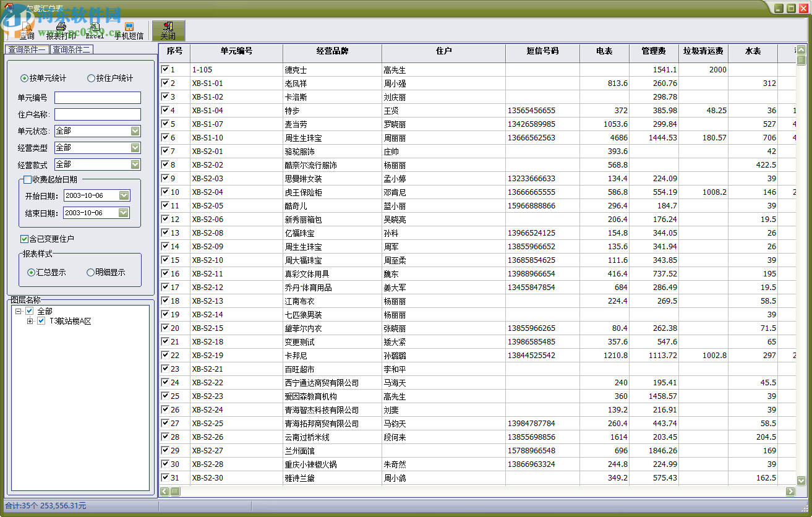Screen dimensions: 812x517
Task: Choose 汇总显示 report style
Action: pos(46,272)
